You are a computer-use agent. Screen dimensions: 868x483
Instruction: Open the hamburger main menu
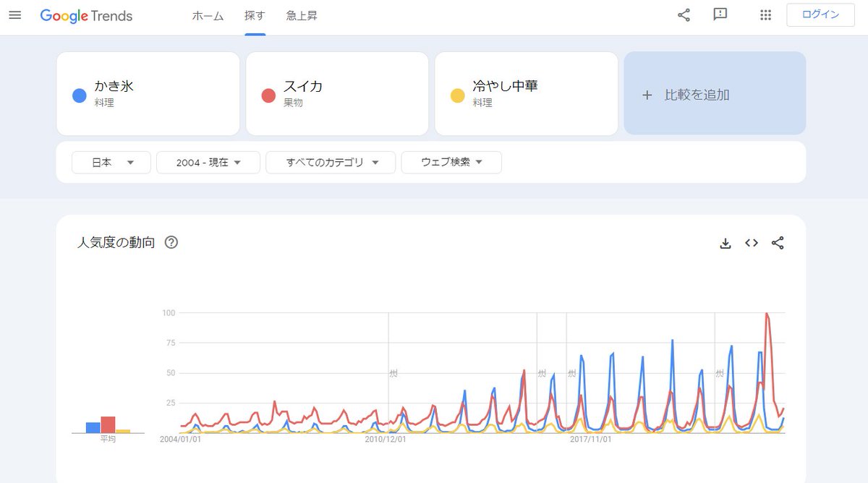(14, 15)
